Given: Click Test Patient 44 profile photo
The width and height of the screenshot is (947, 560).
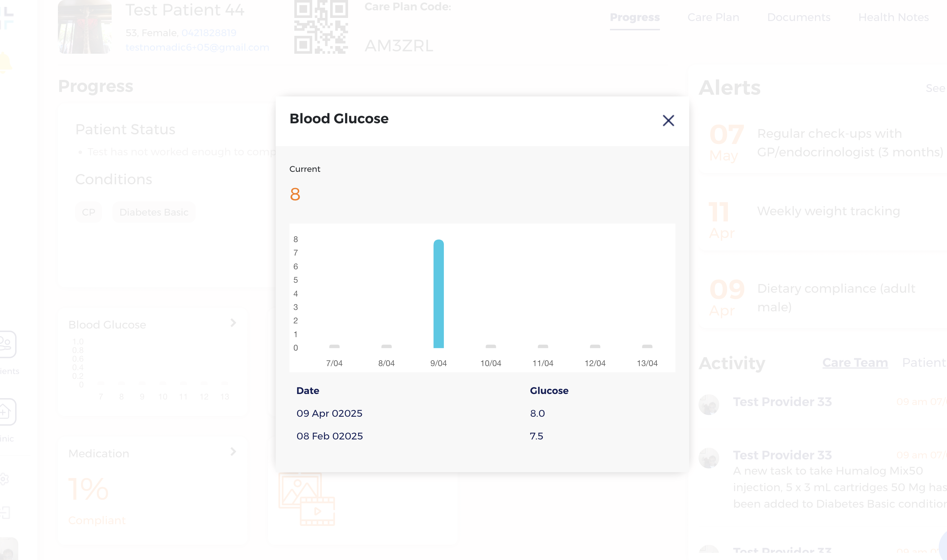Looking at the screenshot, I should (x=84, y=27).
